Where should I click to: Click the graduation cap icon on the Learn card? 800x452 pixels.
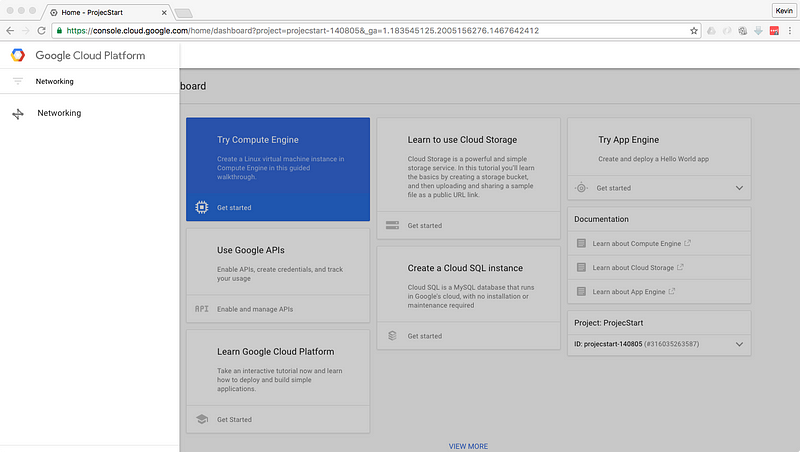click(x=201, y=419)
